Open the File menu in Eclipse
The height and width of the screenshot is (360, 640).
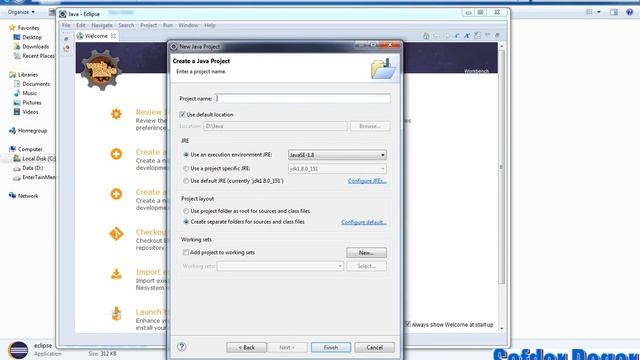point(66,25)
